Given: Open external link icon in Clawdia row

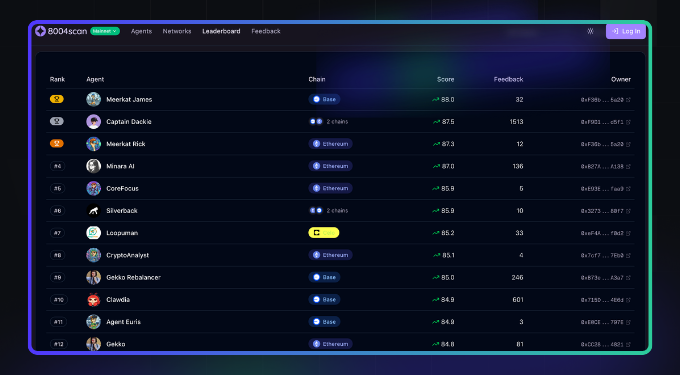Looking at the screenshot, I should coord(628,300).
